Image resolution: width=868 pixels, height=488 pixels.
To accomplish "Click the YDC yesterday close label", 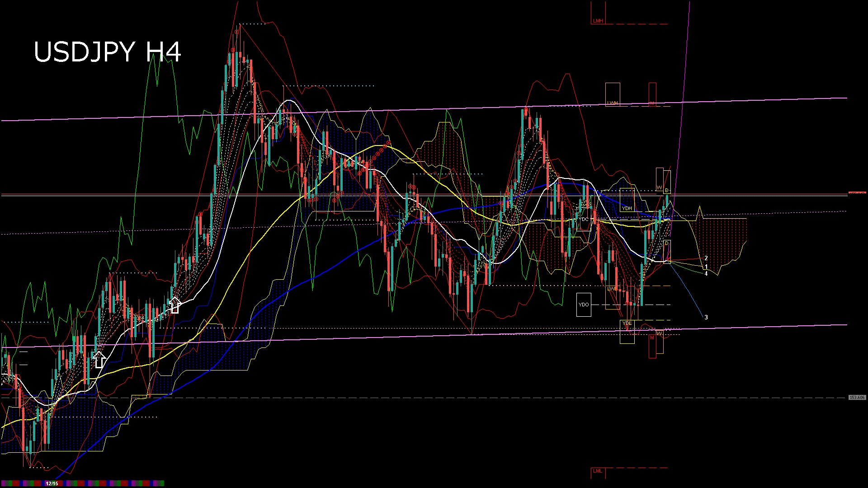I will pos(583,219).
